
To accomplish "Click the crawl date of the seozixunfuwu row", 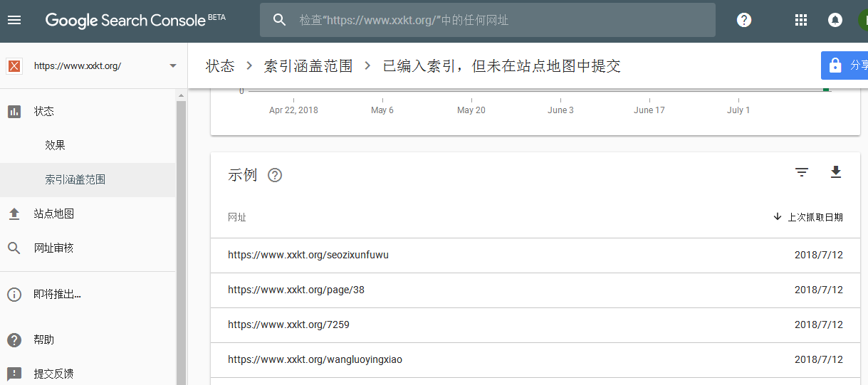I will [819, 255].
